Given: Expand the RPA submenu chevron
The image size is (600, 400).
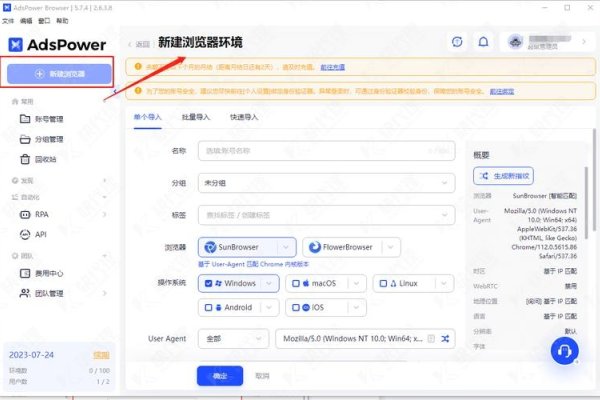Looking at the screenshot, I should tap(104, 215).
